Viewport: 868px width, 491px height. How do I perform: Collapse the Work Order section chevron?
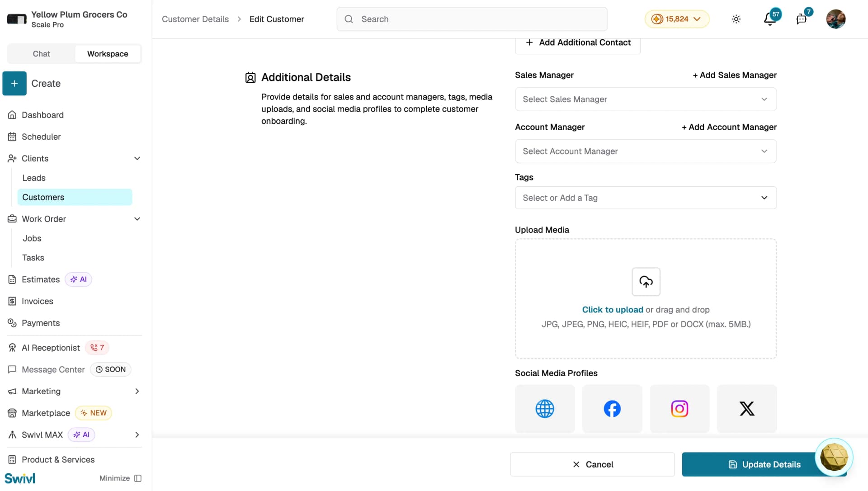coord(137,219)
